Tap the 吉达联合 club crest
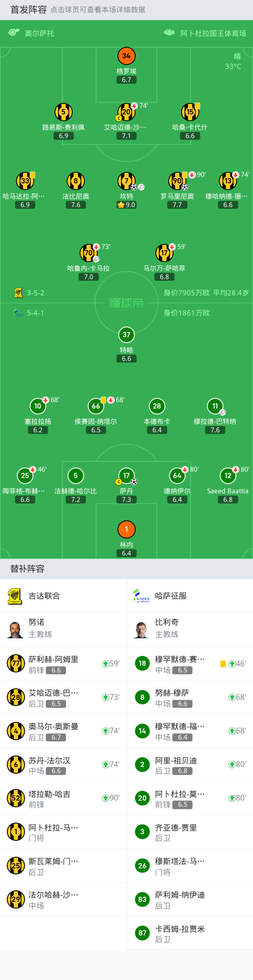 click(14, 596)
